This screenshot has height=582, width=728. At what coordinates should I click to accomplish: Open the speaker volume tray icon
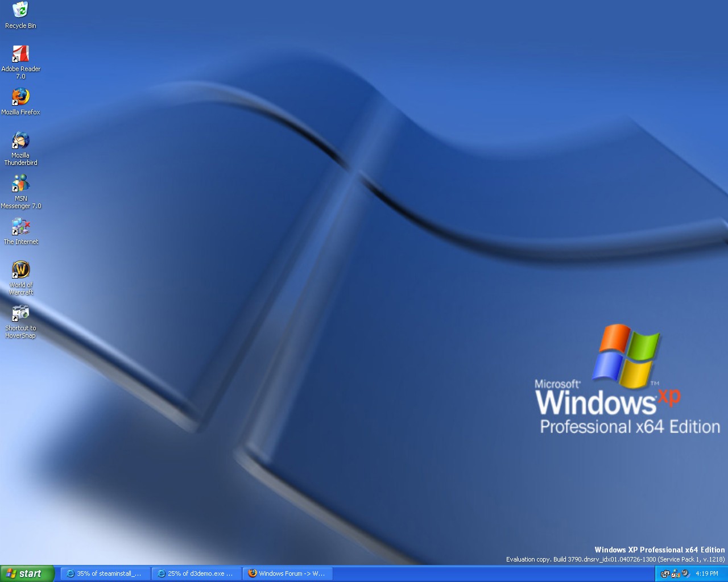pos(685,573)
